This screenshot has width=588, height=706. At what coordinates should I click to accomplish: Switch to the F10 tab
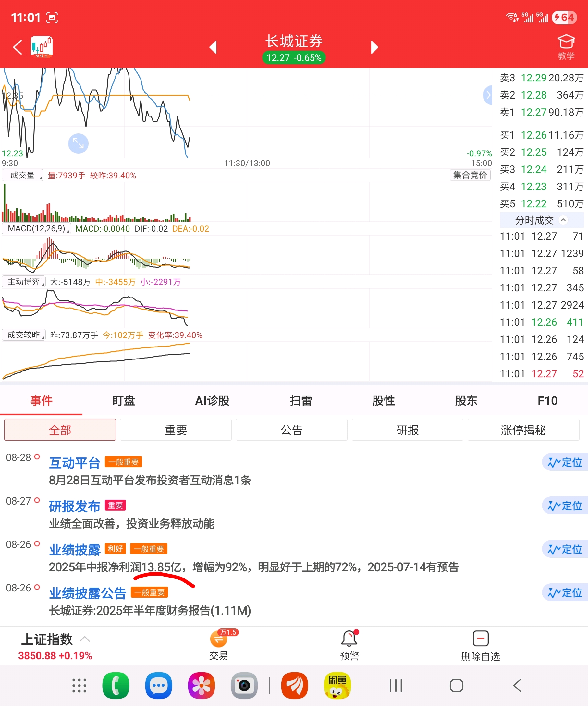click(x=547, y=400)
